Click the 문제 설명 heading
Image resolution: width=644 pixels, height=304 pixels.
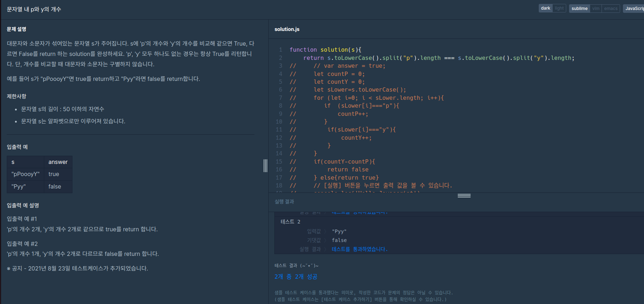pos(16,29)
